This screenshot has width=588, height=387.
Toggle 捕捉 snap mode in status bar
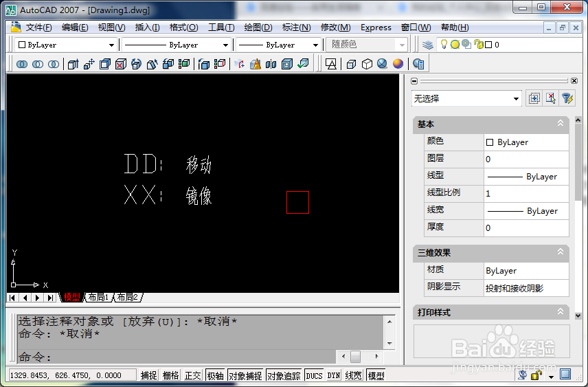(x=149, y=375)
